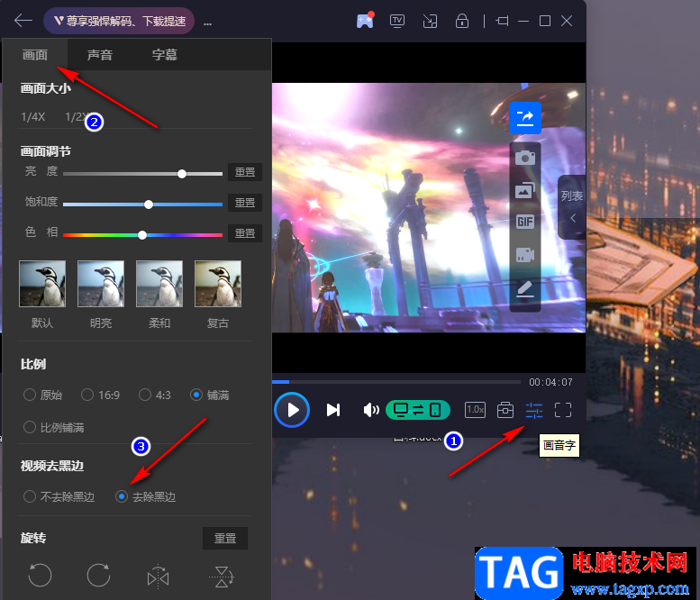Click the back arrow in title bar
The height and width of the screenshot is (600, 700).
pos(23,21)
